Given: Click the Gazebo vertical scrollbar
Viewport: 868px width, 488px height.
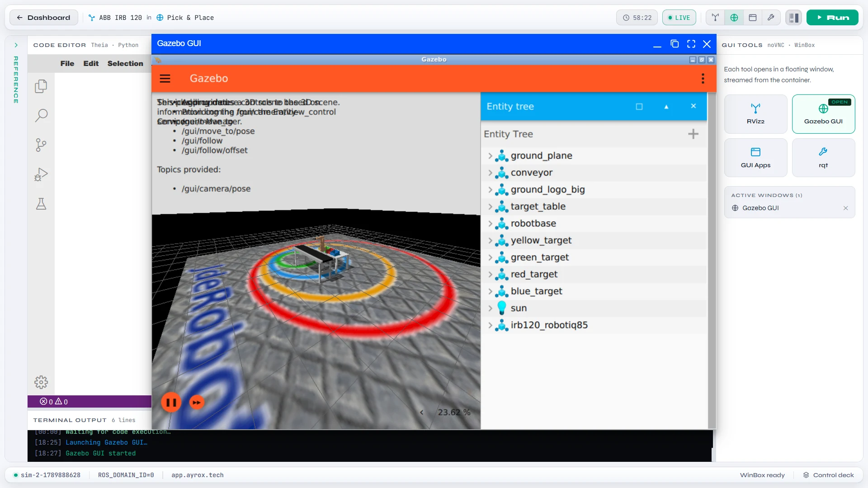Looking at the screenshot, I should 712,261.
